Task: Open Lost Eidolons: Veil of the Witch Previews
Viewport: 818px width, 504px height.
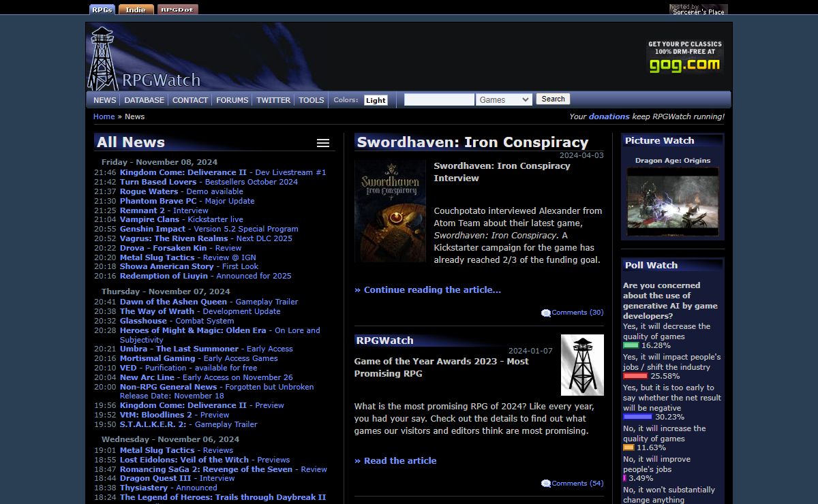Action: pos(205,460)
